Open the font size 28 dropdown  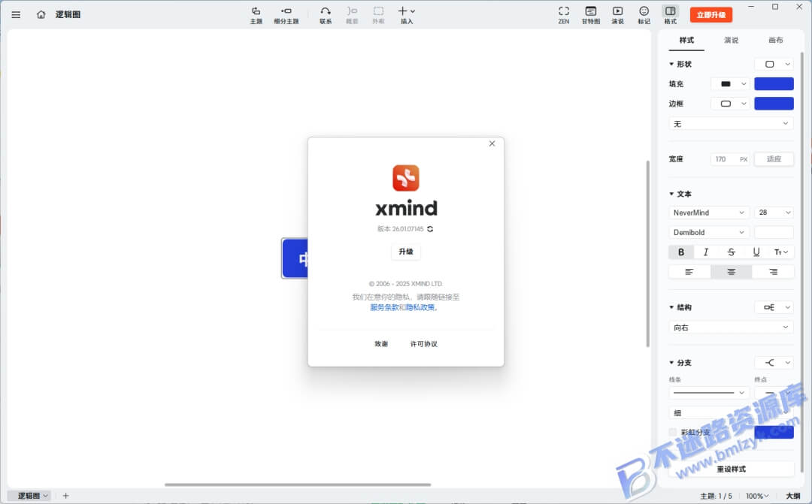[774, 213]
